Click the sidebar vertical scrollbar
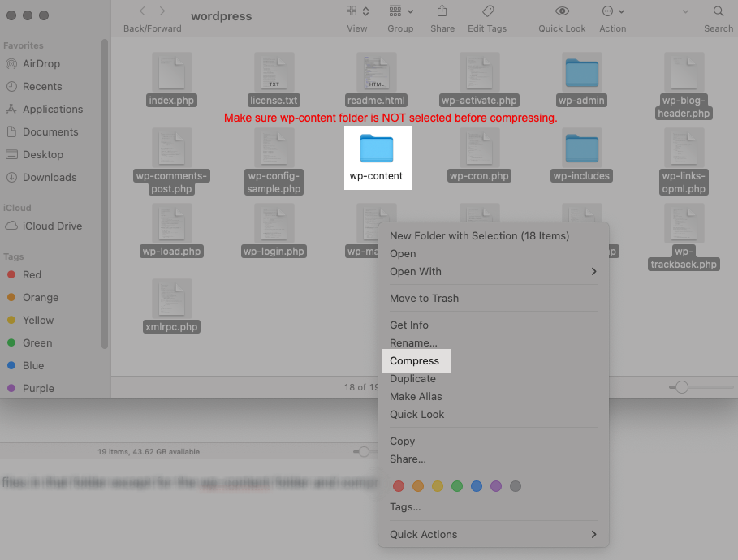 tap(105, 194)
